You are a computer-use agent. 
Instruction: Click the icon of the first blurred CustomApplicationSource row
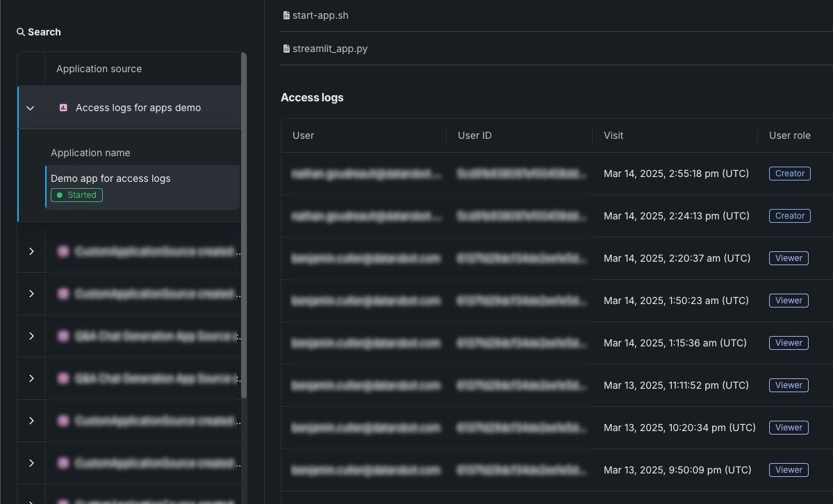(x=63, y=251)
